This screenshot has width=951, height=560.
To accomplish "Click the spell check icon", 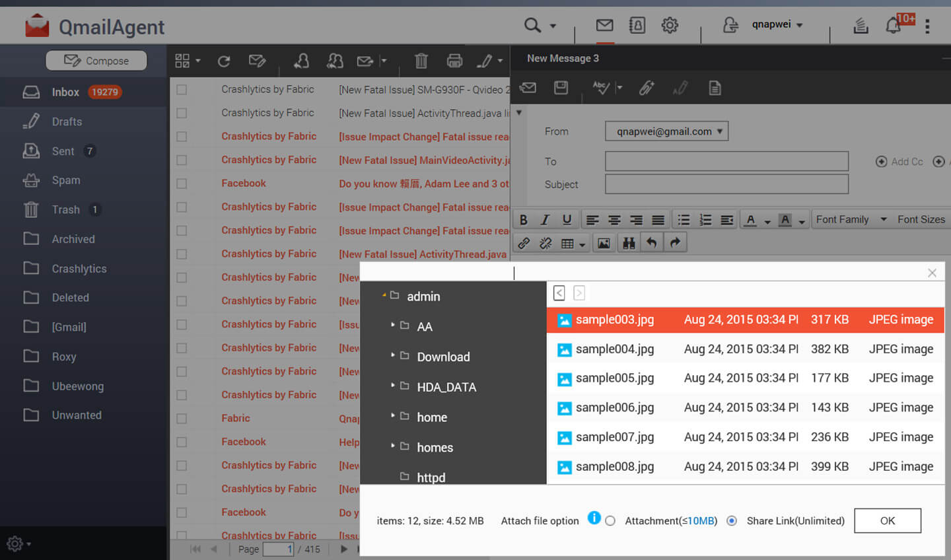I will 601,88.
